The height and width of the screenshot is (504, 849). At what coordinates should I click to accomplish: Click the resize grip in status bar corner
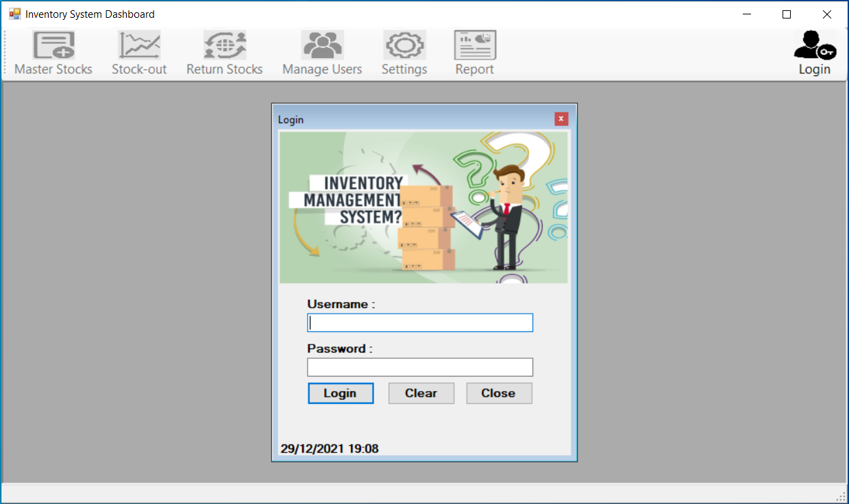click(841, 496)
